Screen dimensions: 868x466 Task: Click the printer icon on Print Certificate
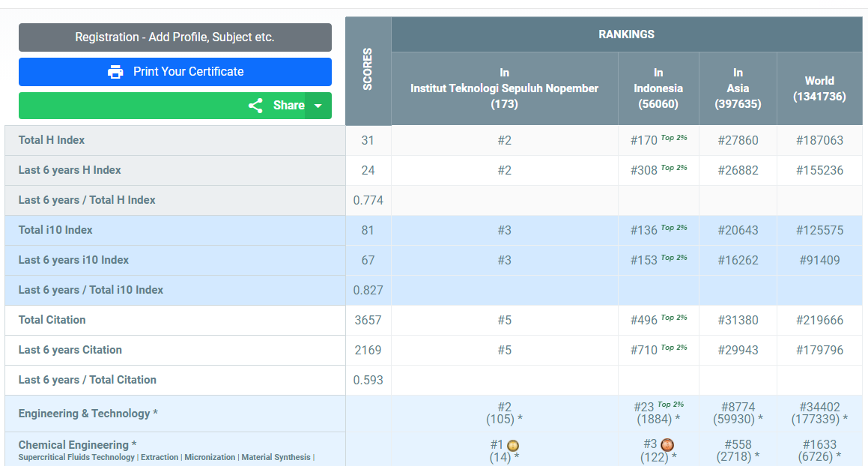115,72
